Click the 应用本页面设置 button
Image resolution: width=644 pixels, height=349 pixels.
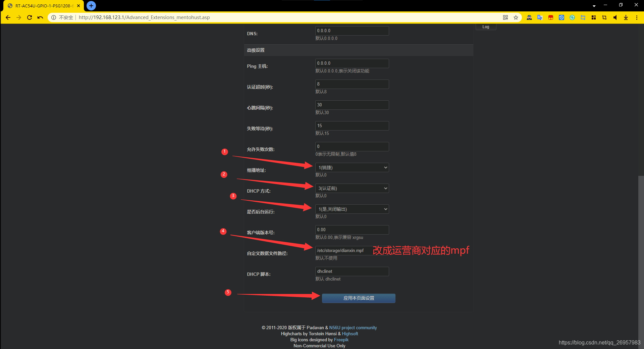359,298
